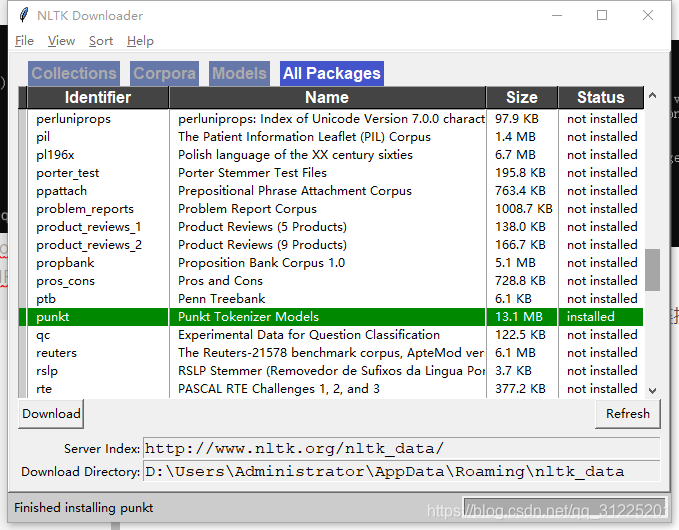
Task: Click 'Finished installing punkt' status message
Action: (83, 507)
